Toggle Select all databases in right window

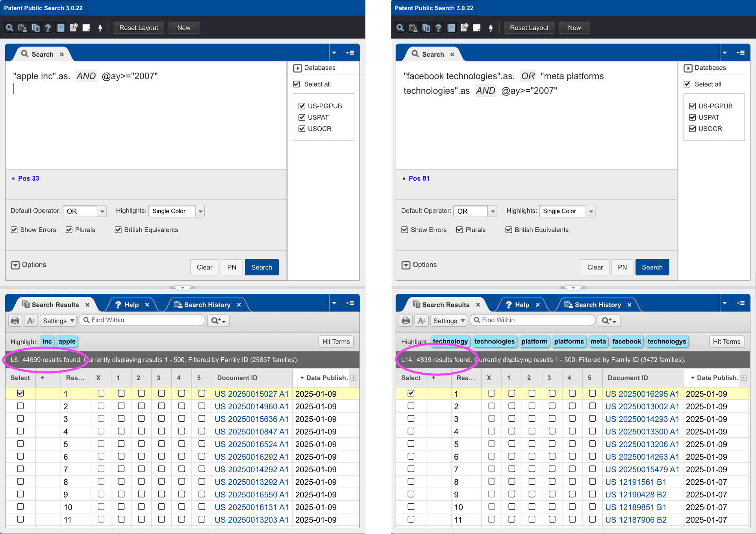tap(687, 84)
